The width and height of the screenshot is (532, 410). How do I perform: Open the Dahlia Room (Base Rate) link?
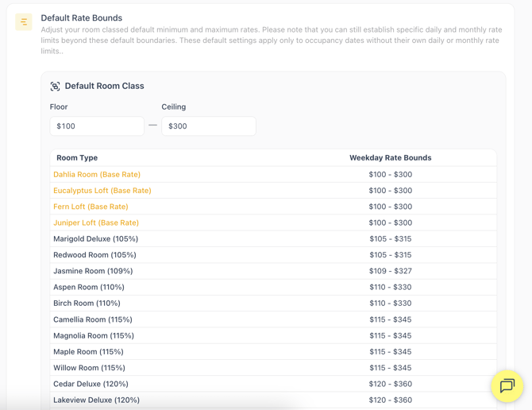(x=97, y=175)
